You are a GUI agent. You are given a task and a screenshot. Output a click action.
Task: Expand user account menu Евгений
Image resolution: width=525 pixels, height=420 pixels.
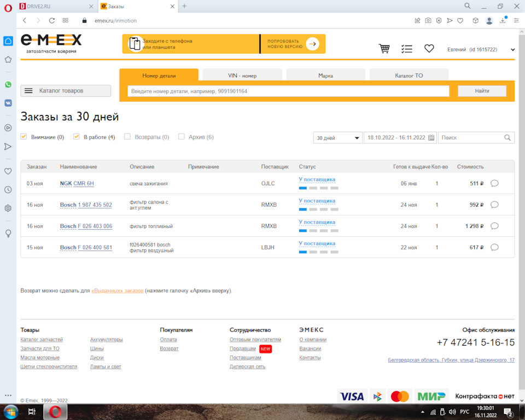pyautogui.click(x=512, y=50)
